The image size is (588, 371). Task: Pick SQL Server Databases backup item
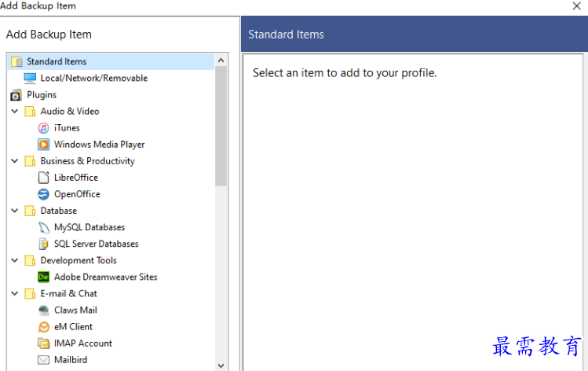pos(96,244)
